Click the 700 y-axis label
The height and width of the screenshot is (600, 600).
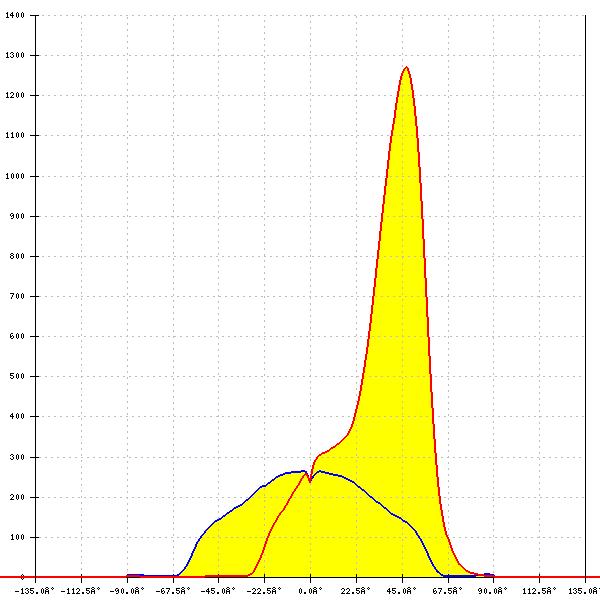[x=17, y=296]
